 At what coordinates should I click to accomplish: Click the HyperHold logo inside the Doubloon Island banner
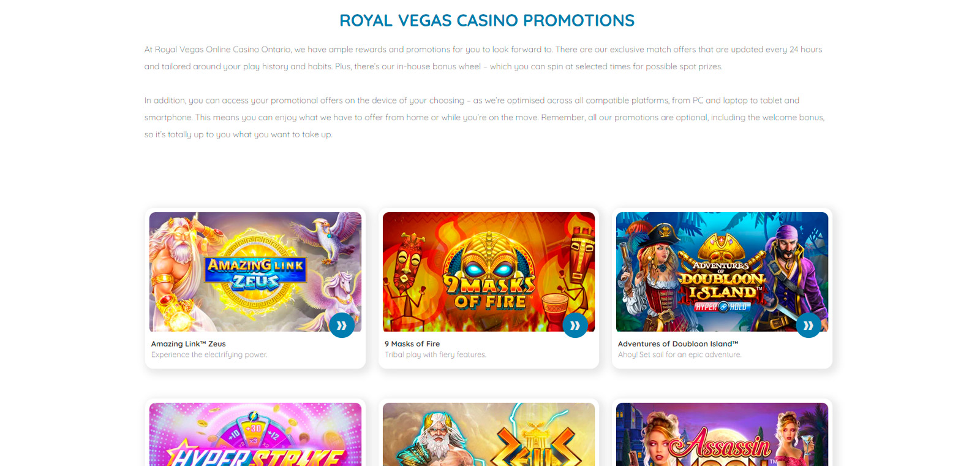click(x=721, y=307)
